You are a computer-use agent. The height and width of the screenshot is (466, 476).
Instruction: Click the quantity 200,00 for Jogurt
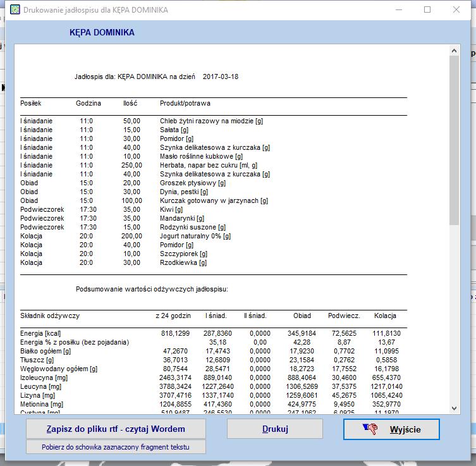point(131,236)
